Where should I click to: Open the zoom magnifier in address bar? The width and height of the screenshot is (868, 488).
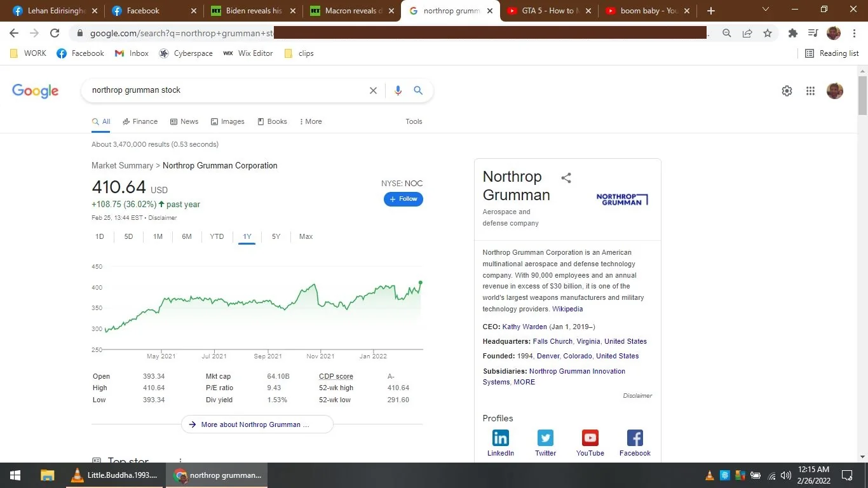727,33
